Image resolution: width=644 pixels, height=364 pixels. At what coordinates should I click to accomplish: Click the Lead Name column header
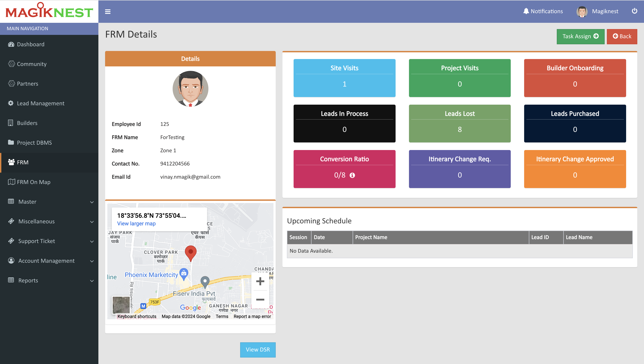(x=598, y=237)
